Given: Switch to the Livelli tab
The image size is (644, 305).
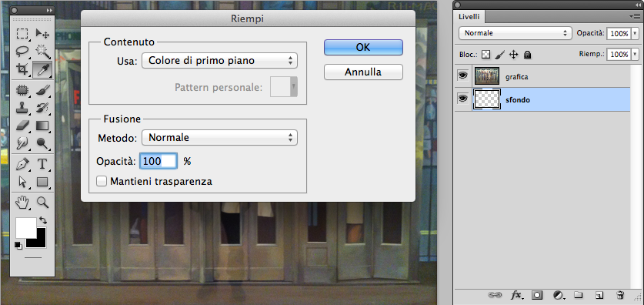Looking at the screenshot, I should pyautogui.click(x=469, y=16).
